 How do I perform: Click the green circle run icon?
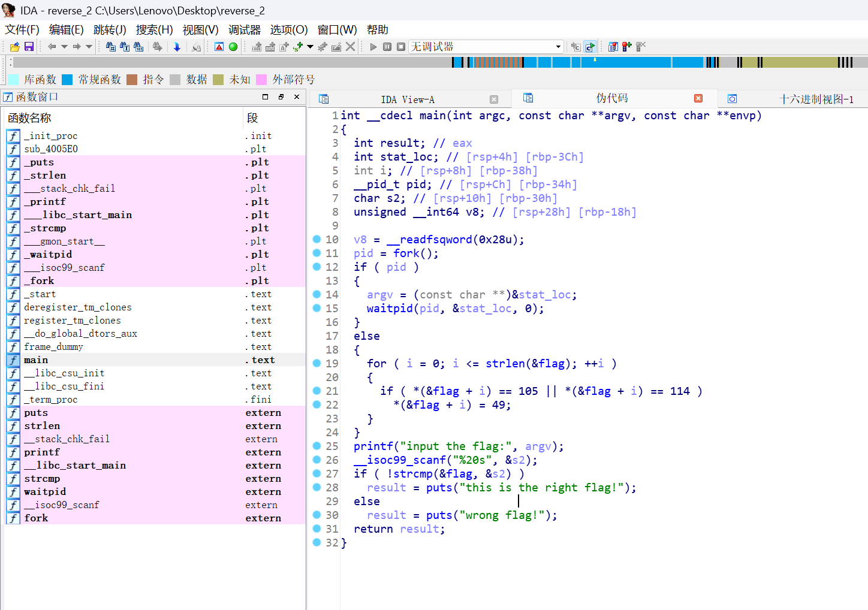tap(233, 47)
